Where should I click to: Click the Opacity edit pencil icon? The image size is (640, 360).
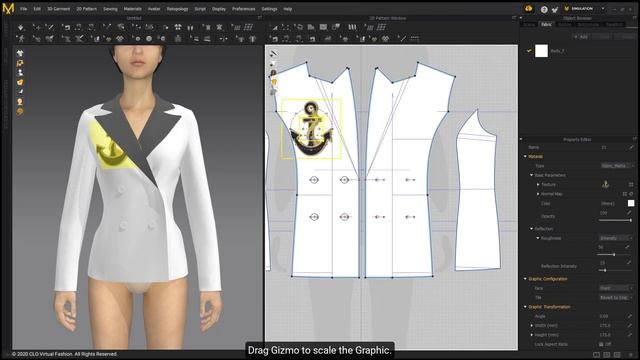click(629, 213)
